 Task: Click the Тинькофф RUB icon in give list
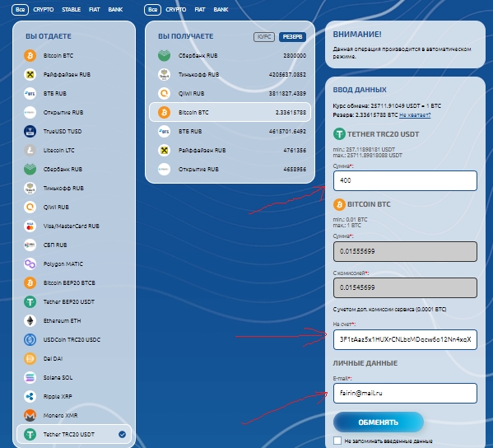point(30,188)
